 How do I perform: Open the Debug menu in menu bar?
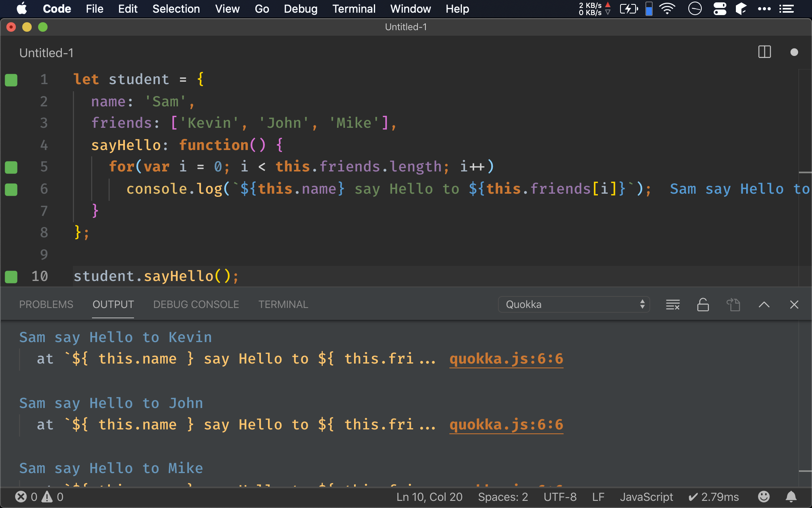pos(301,8)
